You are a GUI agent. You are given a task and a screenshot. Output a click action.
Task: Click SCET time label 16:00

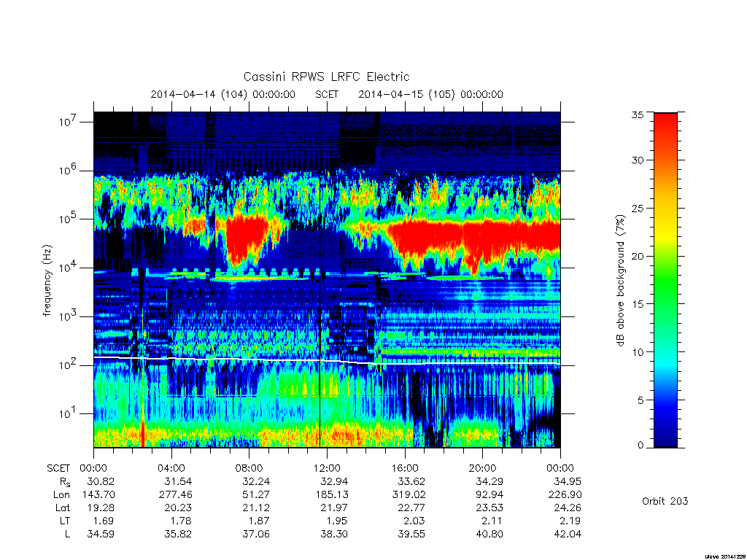pyautogui.click(x=405, y=468)
